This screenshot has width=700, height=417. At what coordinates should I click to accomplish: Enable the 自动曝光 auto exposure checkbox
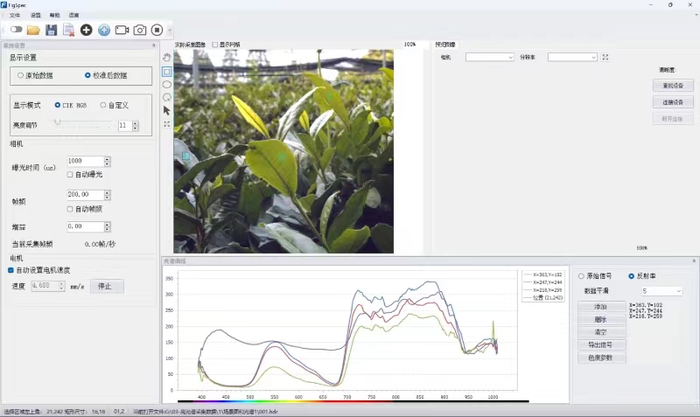pyautogui.click(x=70, y=175)
